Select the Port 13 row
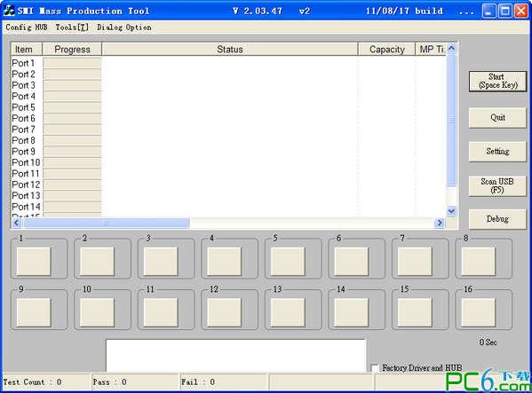 click(228, 195)
